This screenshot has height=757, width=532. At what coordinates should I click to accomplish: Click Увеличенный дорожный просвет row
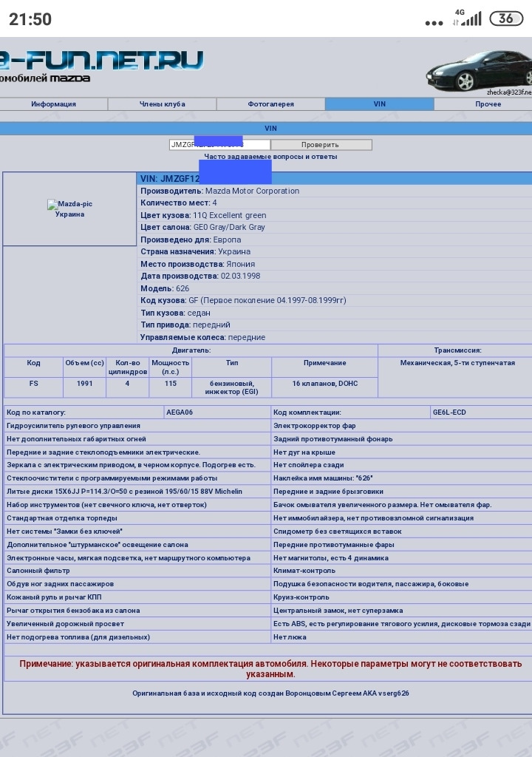137,624
